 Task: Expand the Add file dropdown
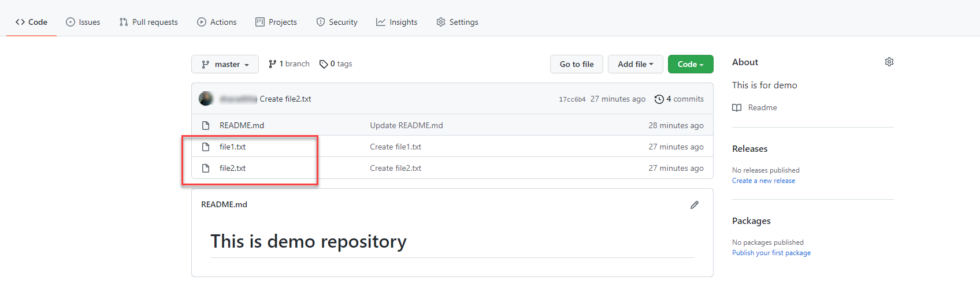click(x=635, y=64)
